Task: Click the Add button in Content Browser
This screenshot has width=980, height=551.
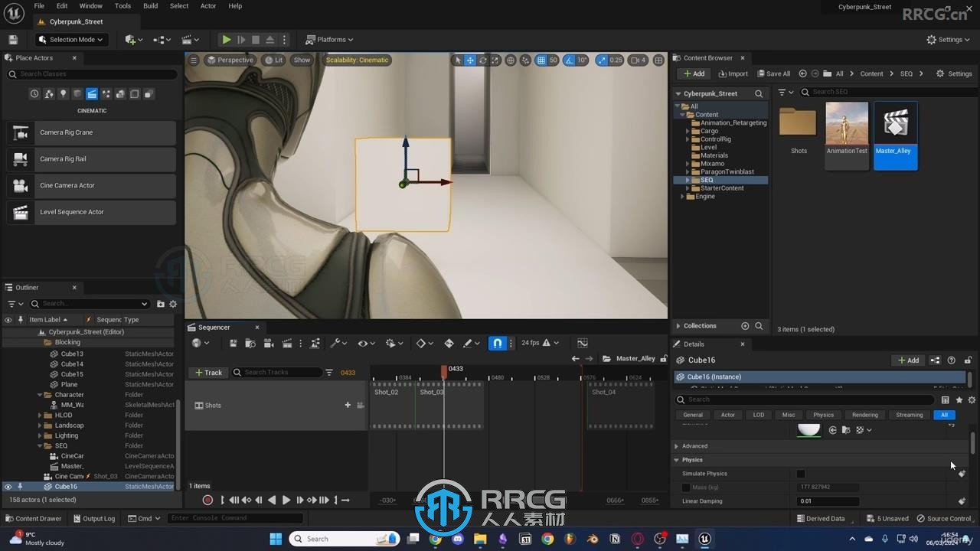Action: point(693,74)
